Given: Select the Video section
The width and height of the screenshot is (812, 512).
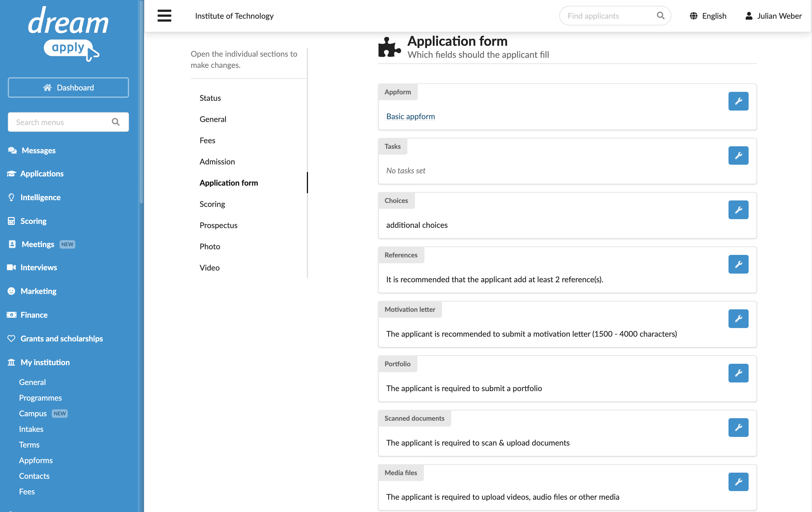Looking at the screenshot, I should pos(209,268).
